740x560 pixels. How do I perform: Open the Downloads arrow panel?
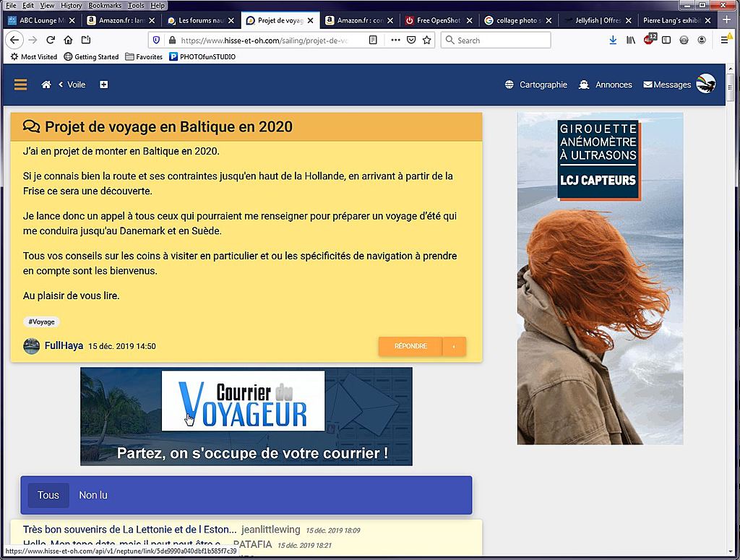(x=613, y=40)
